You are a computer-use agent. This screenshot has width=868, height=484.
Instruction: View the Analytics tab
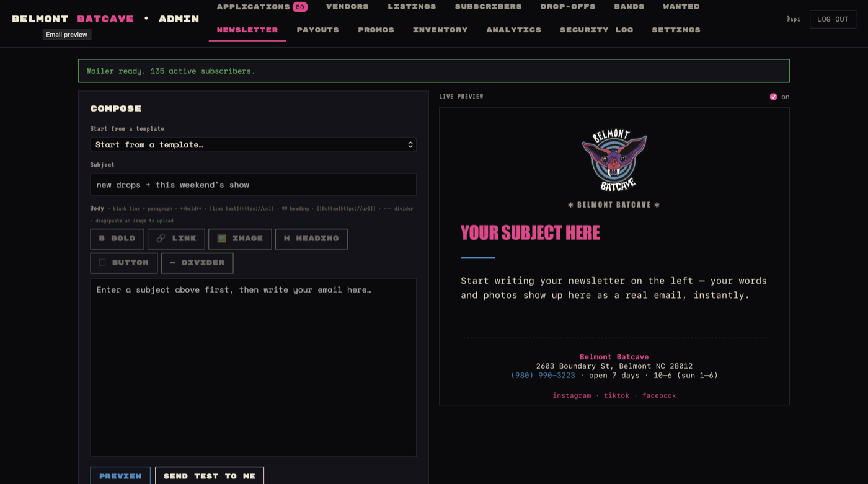click(513, 30)
